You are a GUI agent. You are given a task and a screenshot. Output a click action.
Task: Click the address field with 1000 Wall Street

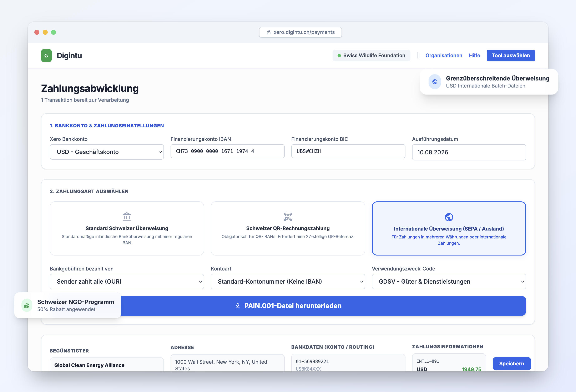[227, 363]
